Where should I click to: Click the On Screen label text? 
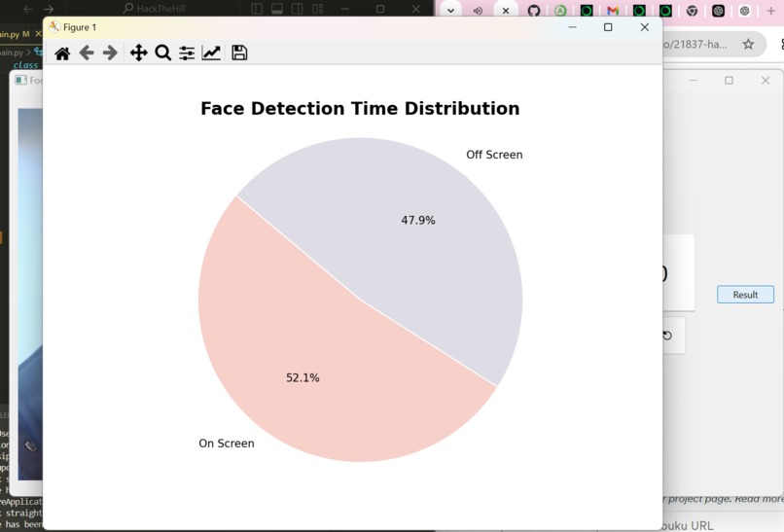tap(227, 443)
